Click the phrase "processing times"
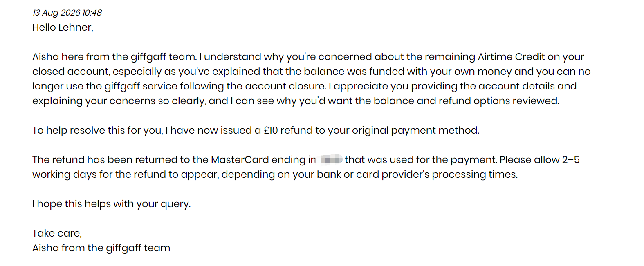The image size is (644, 266). point(474,174)
